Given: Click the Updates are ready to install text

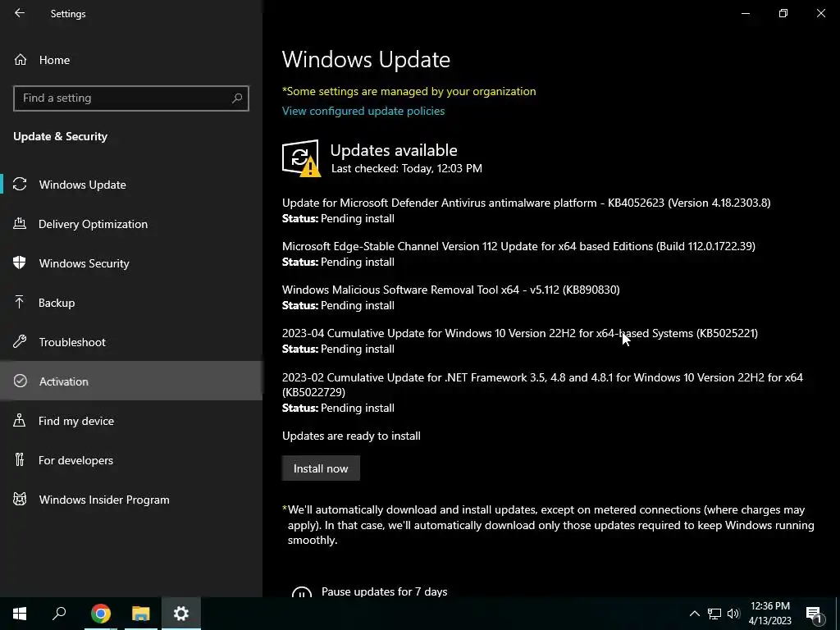Looking at the screenshot, I should 351,436.
